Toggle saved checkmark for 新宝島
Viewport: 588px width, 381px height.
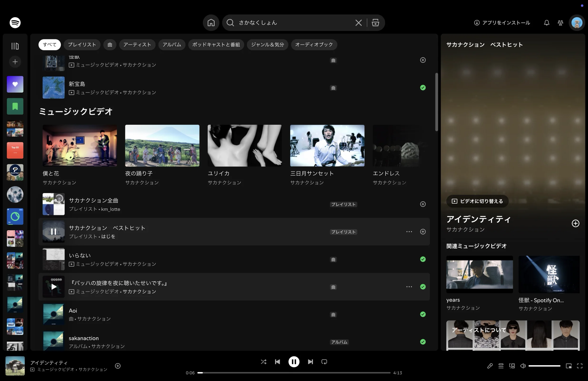[x=423, y=87]
